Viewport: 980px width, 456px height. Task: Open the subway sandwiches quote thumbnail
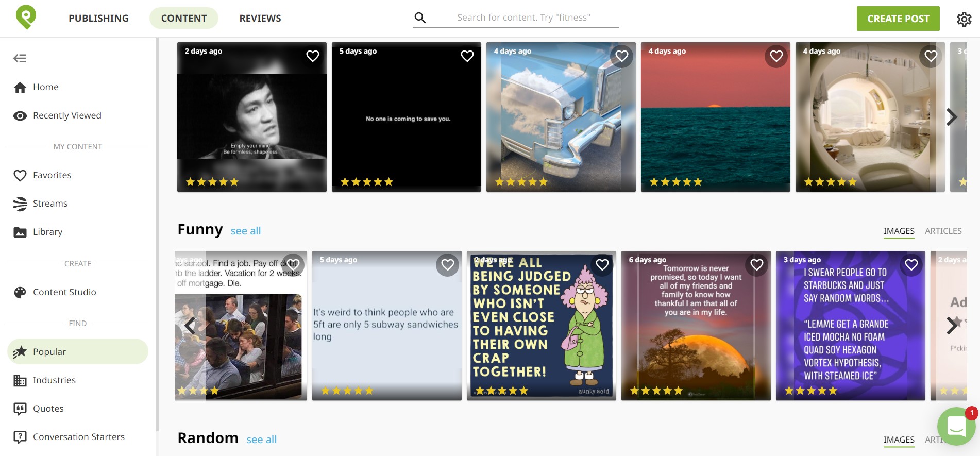coord(387,326)
